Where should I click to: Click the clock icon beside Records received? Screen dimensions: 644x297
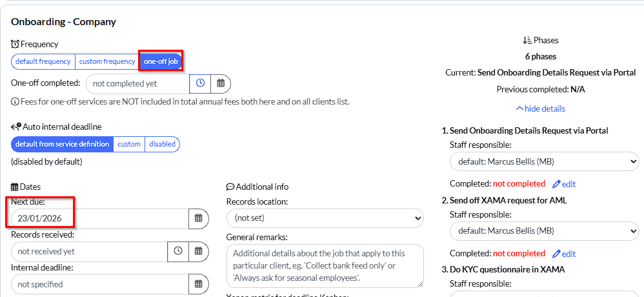click(x=177, y=251)
